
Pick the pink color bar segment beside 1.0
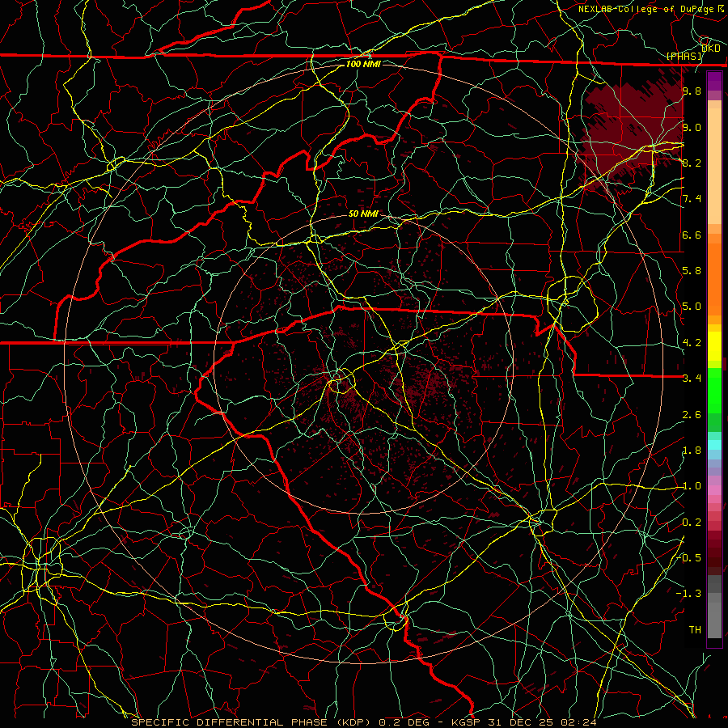714,490
